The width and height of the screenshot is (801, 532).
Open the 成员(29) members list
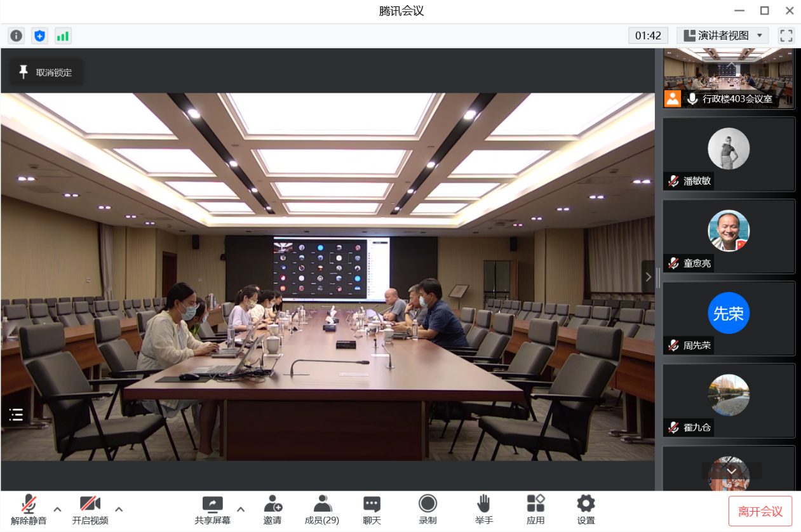(322, 510)
